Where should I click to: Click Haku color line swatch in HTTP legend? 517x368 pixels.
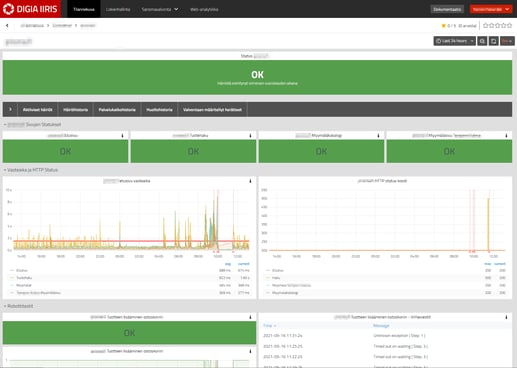pos(268,278)
